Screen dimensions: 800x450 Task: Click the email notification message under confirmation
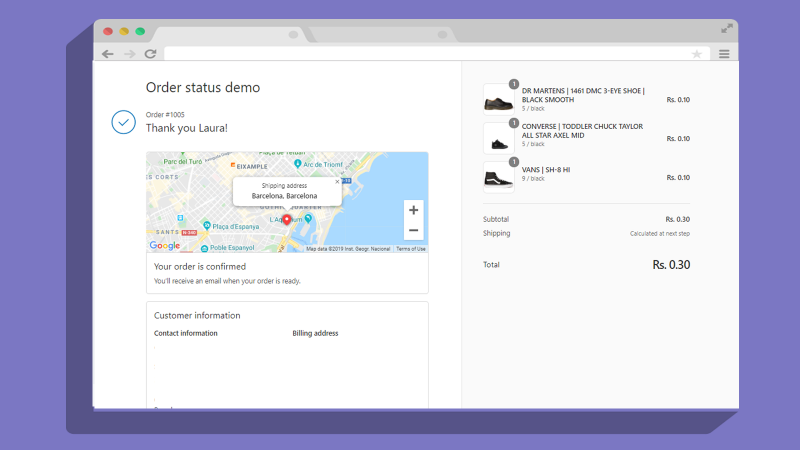pyautogui.click(x=227, y=281)
